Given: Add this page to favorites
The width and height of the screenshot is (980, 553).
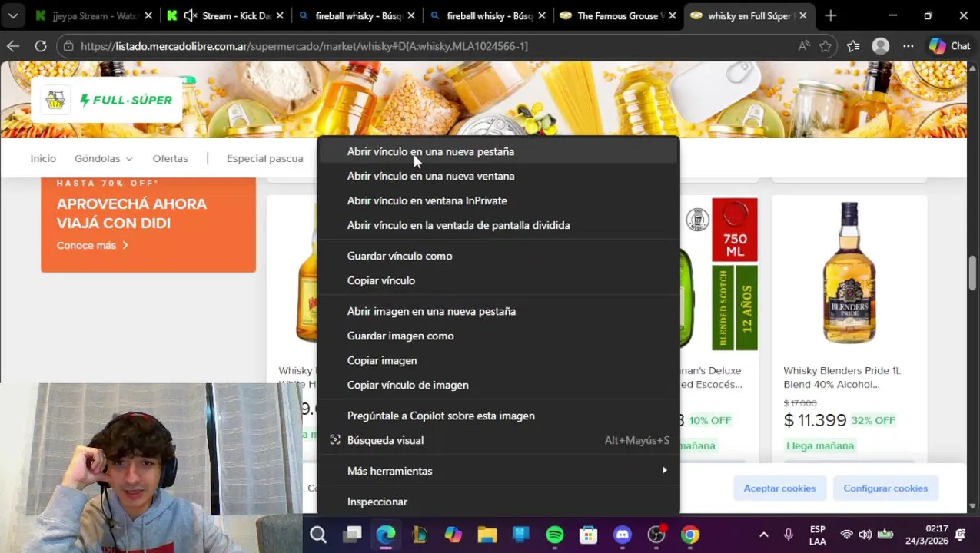Looking at the screenshot, I should tap(826, 46).
